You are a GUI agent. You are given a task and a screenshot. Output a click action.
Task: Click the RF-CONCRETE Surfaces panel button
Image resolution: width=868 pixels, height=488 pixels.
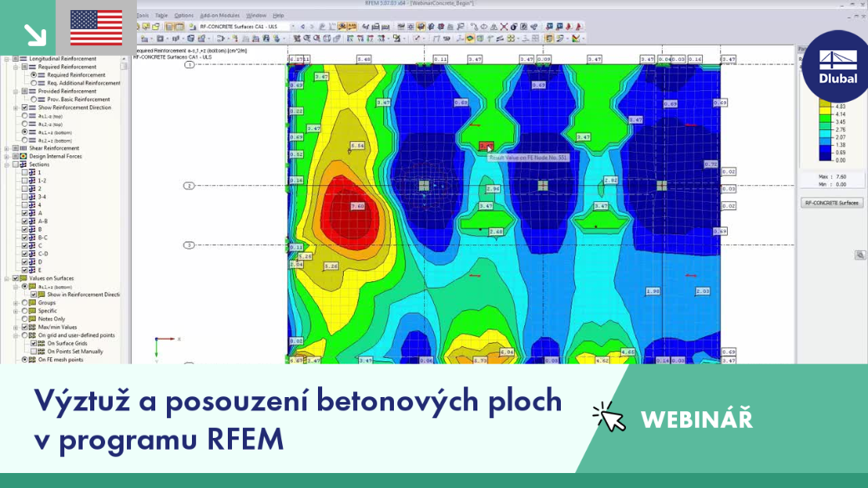831,203
